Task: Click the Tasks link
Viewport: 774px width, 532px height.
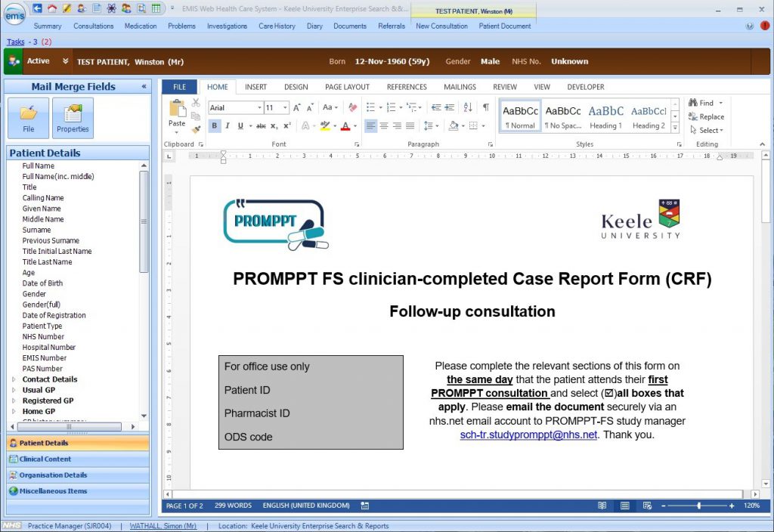Action: [x=15, y=42]
